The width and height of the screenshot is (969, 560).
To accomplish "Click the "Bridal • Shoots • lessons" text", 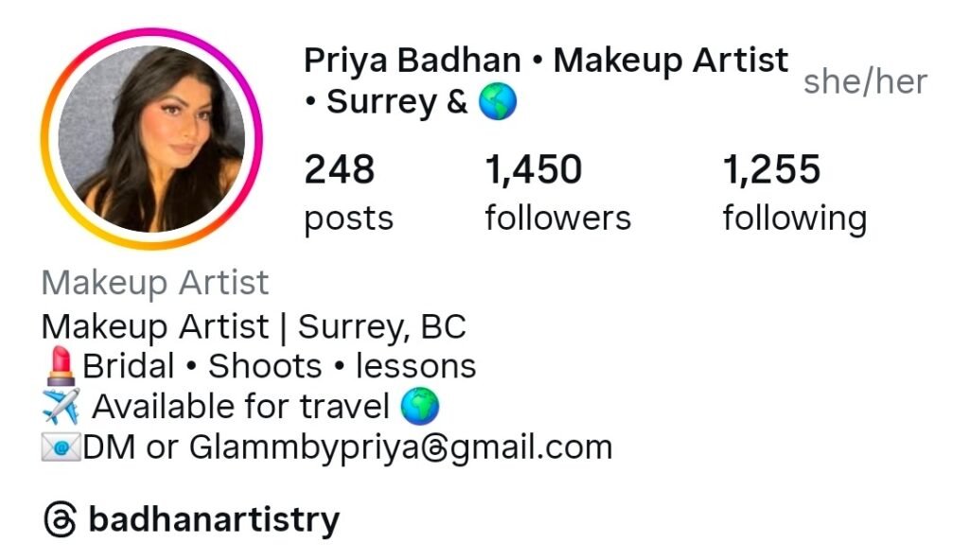I will [x=279, y=366].
